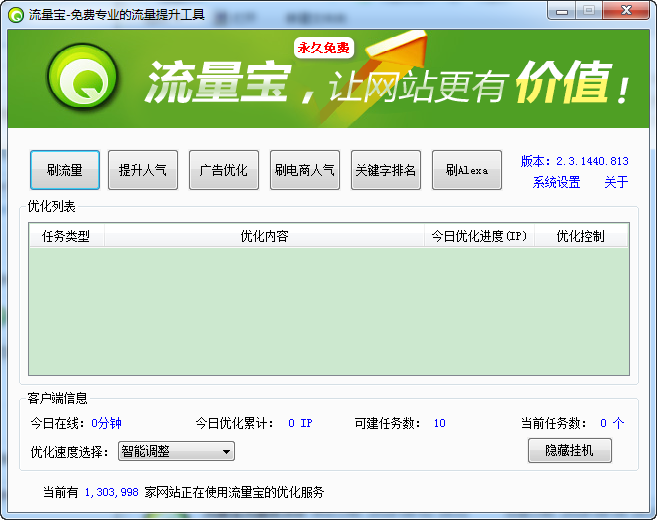Click the version text 2.3.1440.813
The width and height of the screenshot is (657, 520).
592,161
